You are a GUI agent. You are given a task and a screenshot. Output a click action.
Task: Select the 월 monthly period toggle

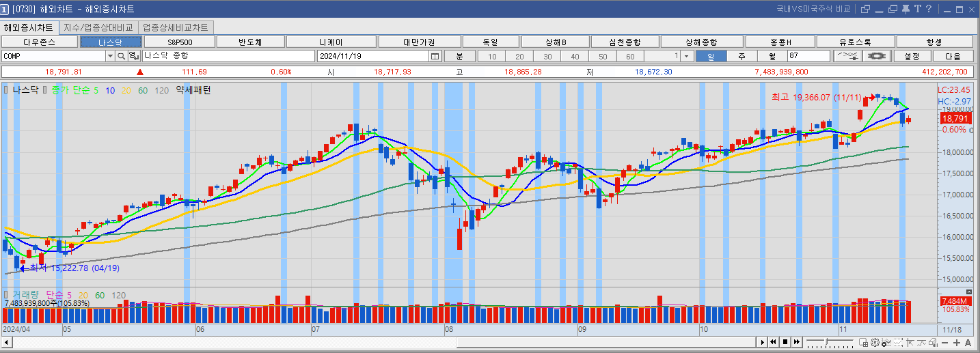point(772,56)
